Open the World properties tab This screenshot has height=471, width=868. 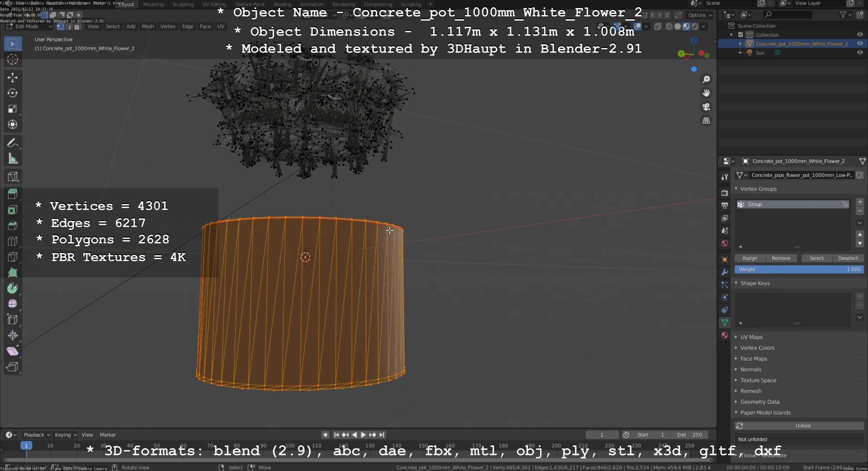point(725,243)
